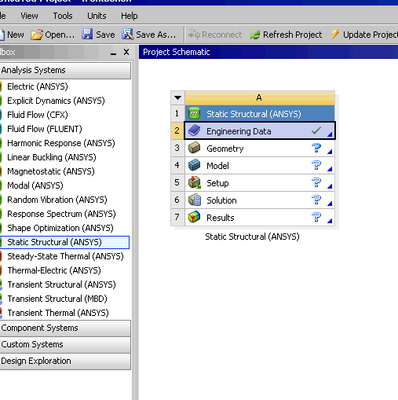Select Fluid Flow (FLUENT) system

pos(44,129)
